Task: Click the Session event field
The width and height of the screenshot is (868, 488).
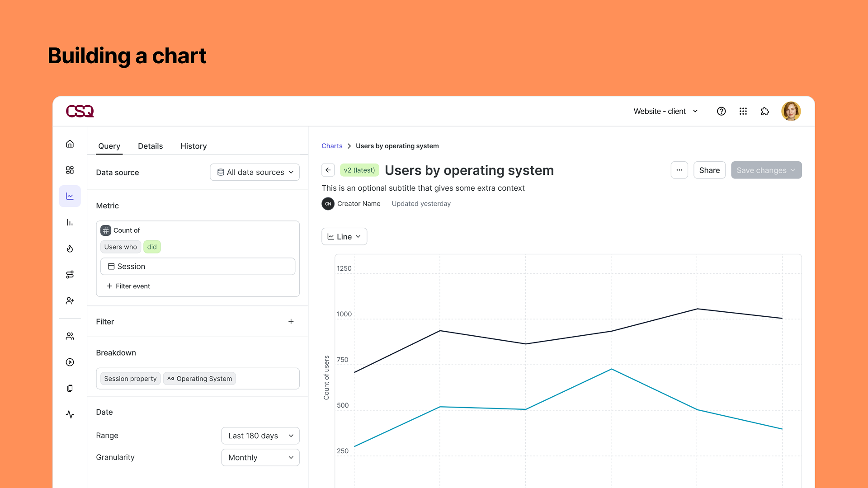Action: click(x=198, y=267)
